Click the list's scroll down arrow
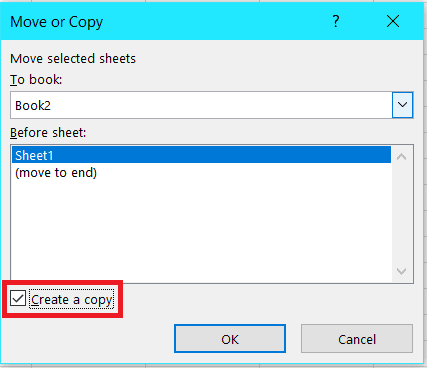The height and width of the screenshot is (368, 427). coord(402,271)
